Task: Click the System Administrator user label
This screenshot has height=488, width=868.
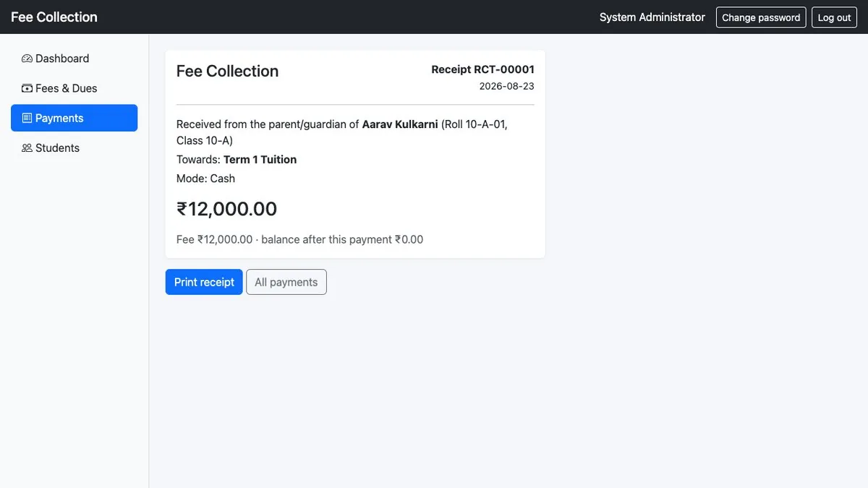Action: (x=652, y=17)
